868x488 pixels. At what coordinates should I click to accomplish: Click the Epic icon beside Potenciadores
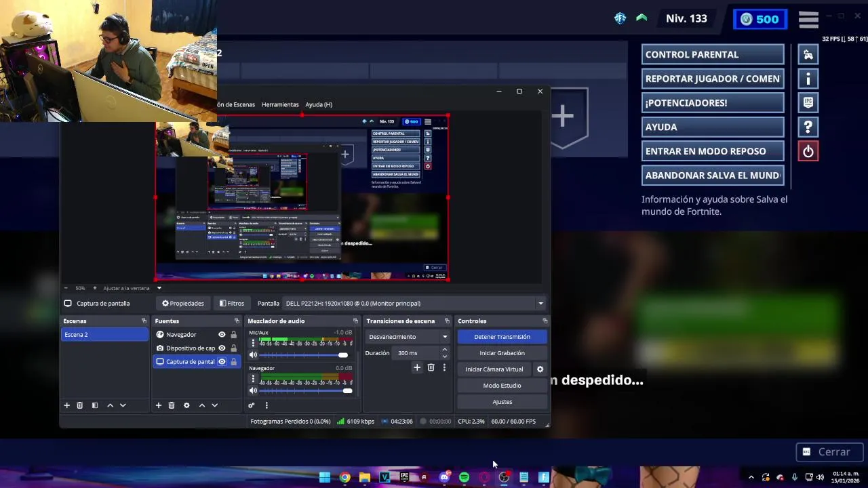click(x=808, y=102)
